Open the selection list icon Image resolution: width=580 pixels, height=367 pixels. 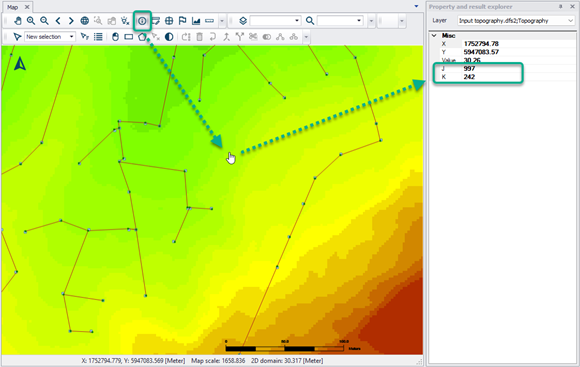pyautogui.click(x=98, y=37)
